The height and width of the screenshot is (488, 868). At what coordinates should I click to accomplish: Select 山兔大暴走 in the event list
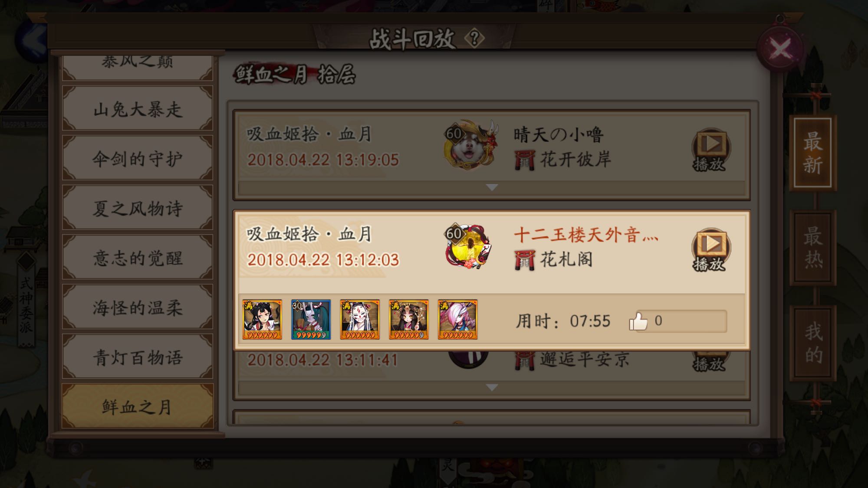(x=138, y=108)
